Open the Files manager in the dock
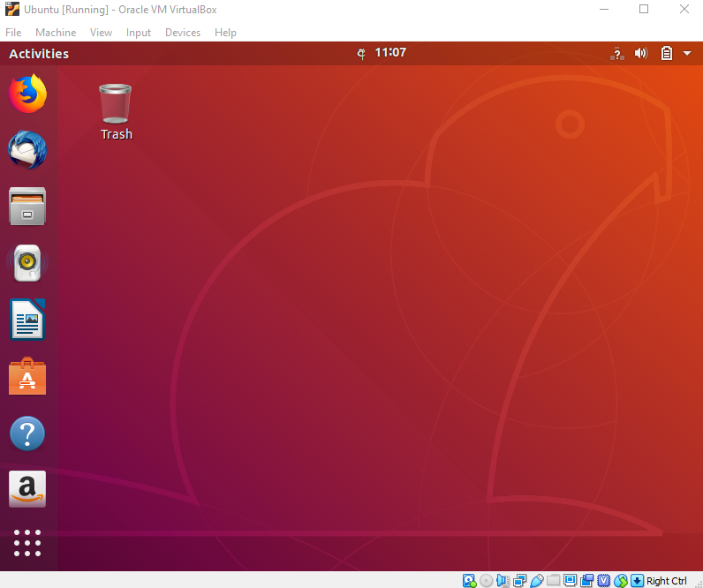The height and width of the screenshot is (588, 703). [27, 207]
